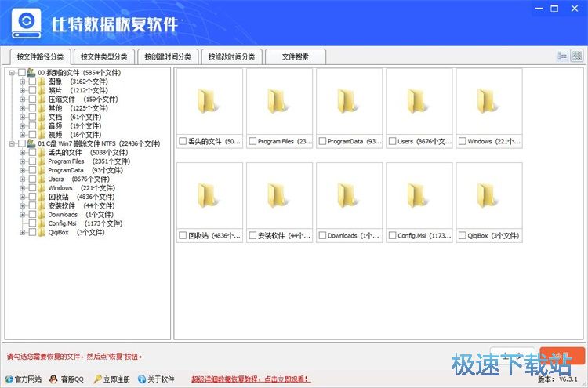This screenshot has height=388, width=588.
Task: Check the 文档 checkbox in tree
Action: coord(32,117)
